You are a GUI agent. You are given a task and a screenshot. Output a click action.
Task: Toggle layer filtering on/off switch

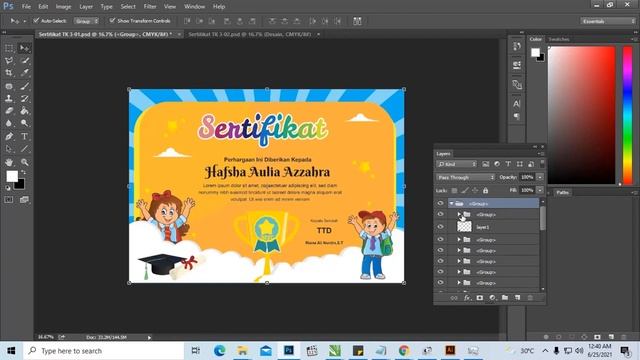(x=542, y=163)
